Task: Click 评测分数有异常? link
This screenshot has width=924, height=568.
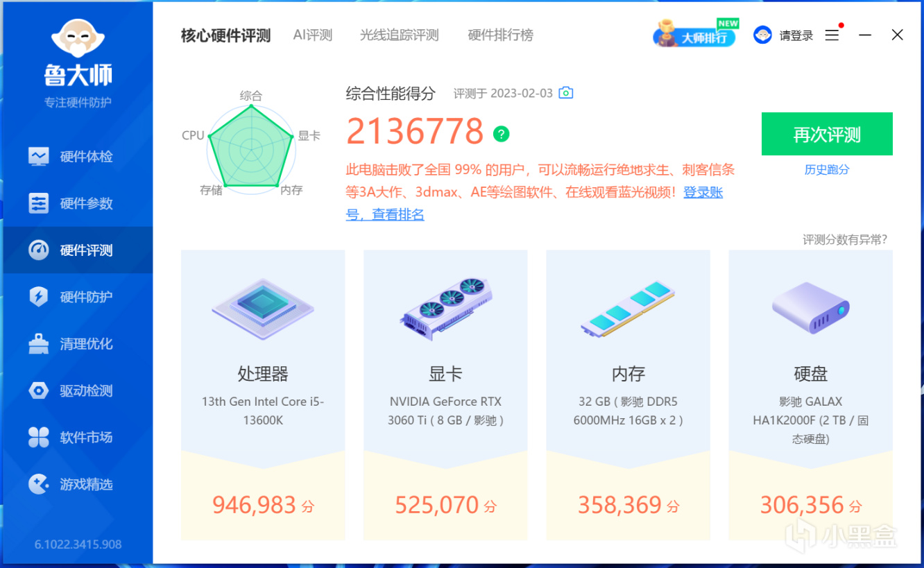Action: click(845, 240)
